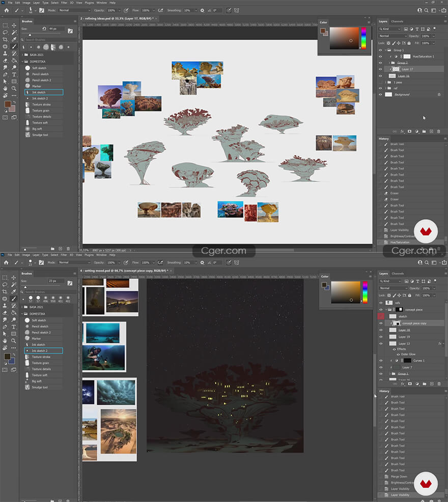Hide the Hue/Saturation 1 adjustment layer
This screenshot has width=448, height=502.
coord(380,56)
